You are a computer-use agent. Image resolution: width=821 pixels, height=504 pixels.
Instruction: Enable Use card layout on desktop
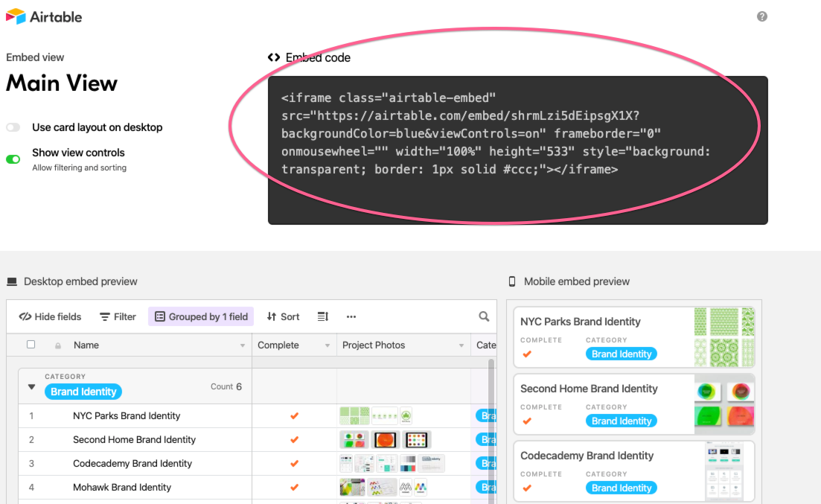point(13,127)
